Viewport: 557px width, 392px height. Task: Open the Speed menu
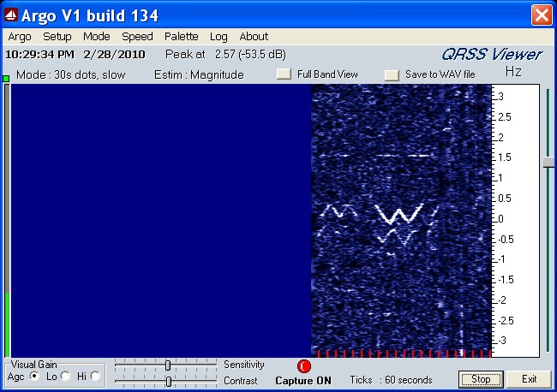coord(137,37)
